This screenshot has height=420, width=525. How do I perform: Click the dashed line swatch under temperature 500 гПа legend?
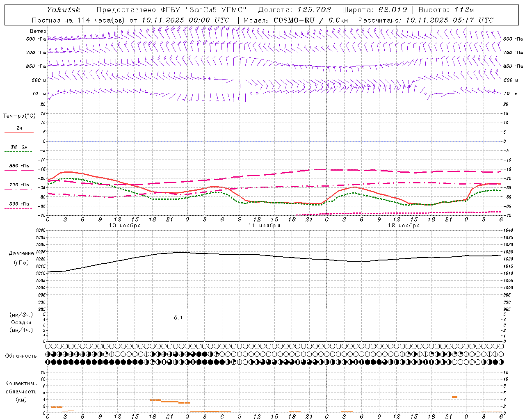pos(18,209)
